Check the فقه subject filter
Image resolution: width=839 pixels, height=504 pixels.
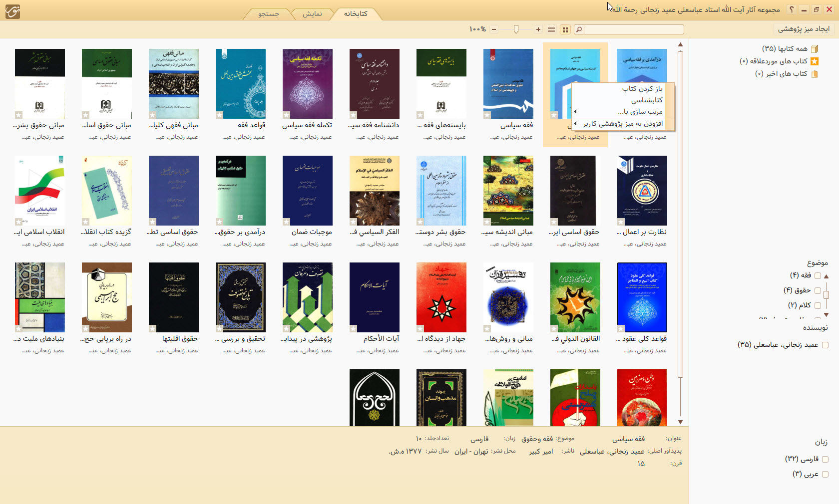click(x=818, y=275)
